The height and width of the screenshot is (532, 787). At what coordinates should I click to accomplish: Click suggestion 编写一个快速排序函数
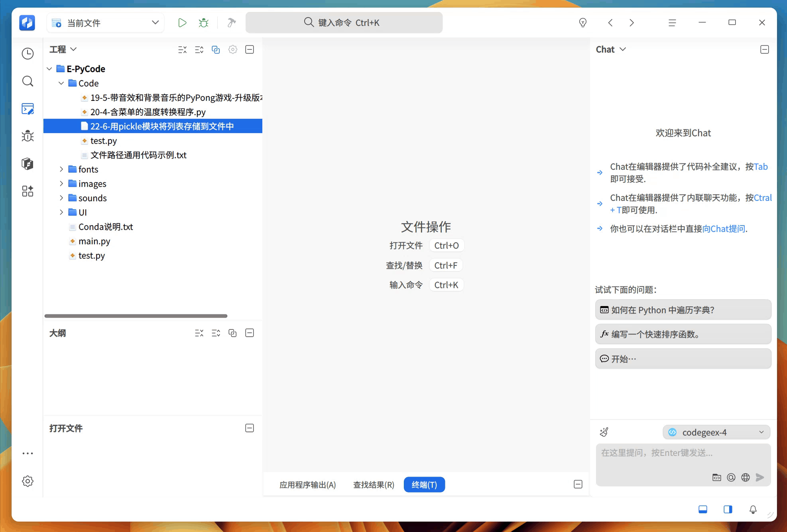point(683,334)
